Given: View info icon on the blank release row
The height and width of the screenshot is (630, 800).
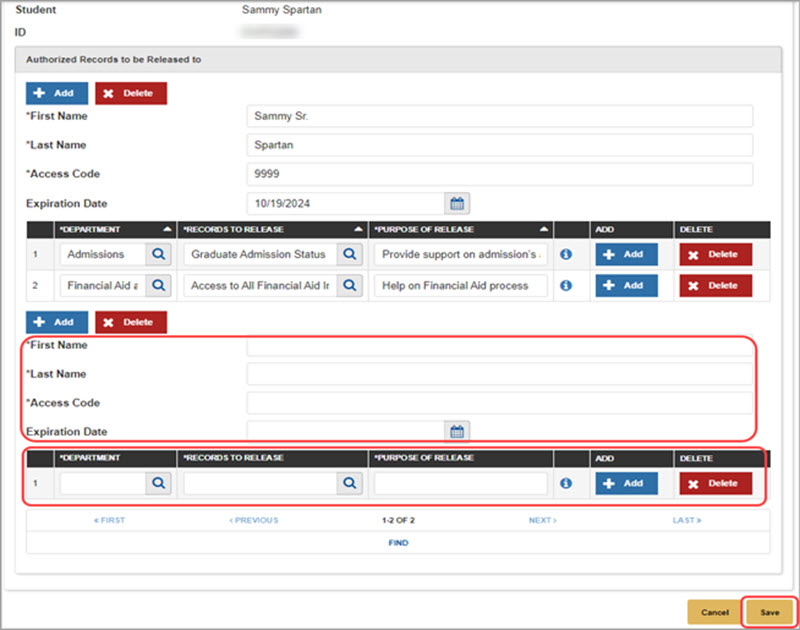Looking at the screenshot, I should click(x=566, y=483).
